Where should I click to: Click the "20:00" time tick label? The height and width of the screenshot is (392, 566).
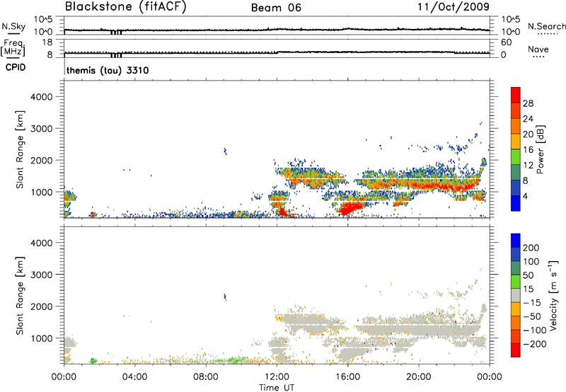point(419,377)
